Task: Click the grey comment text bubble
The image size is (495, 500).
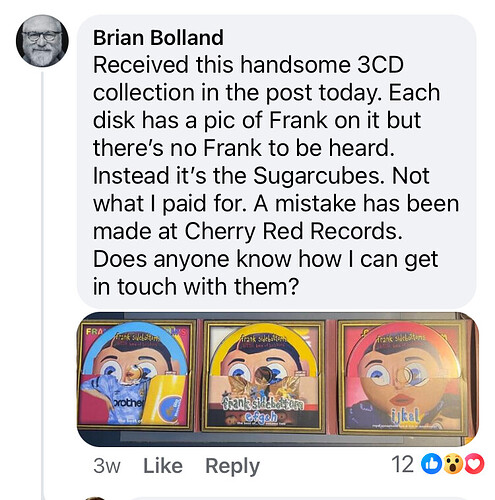Action: [276, 161]
